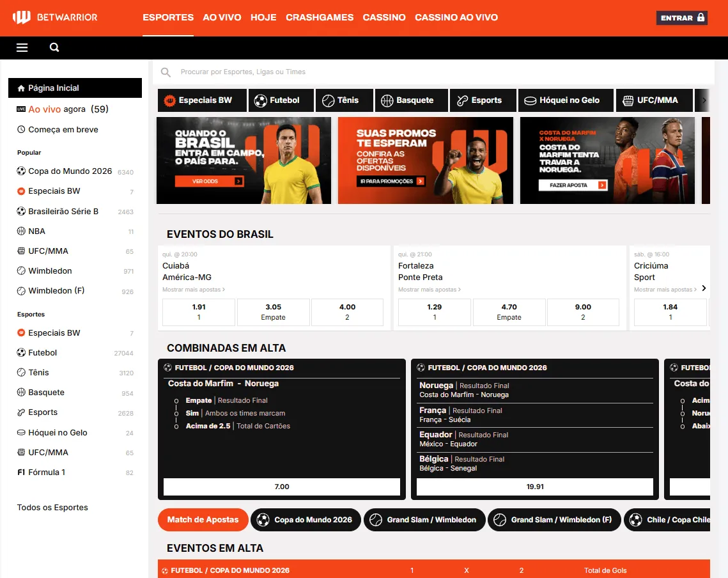Click the hockey puck icon beside Hóquei no Gelo sidebar

pyautogui.click(x=21, y=433)
